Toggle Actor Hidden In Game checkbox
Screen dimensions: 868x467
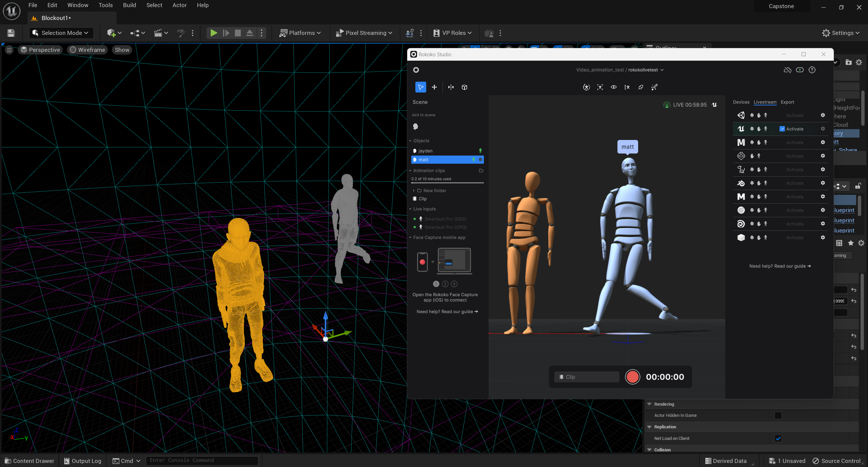(778, 415)
